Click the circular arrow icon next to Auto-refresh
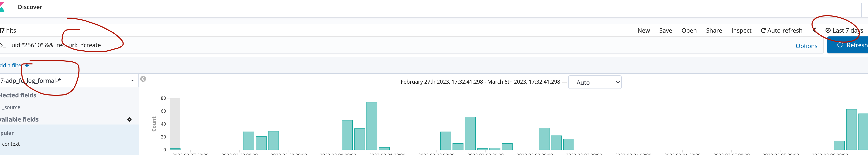The height and width of the screenshot is (155, 868). pos(763,30)
